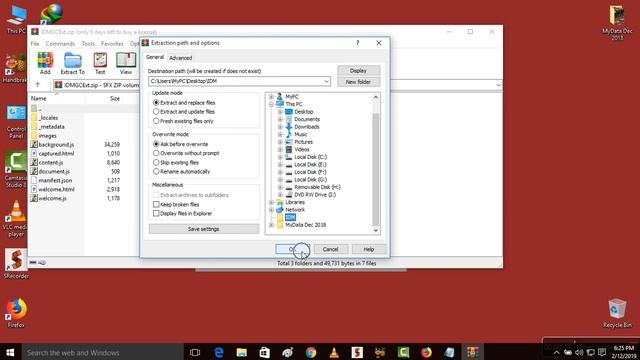Open MyData Dec 2018 desktop archive
This screenshot has height=360, width=640.
(x=617, y=22)
